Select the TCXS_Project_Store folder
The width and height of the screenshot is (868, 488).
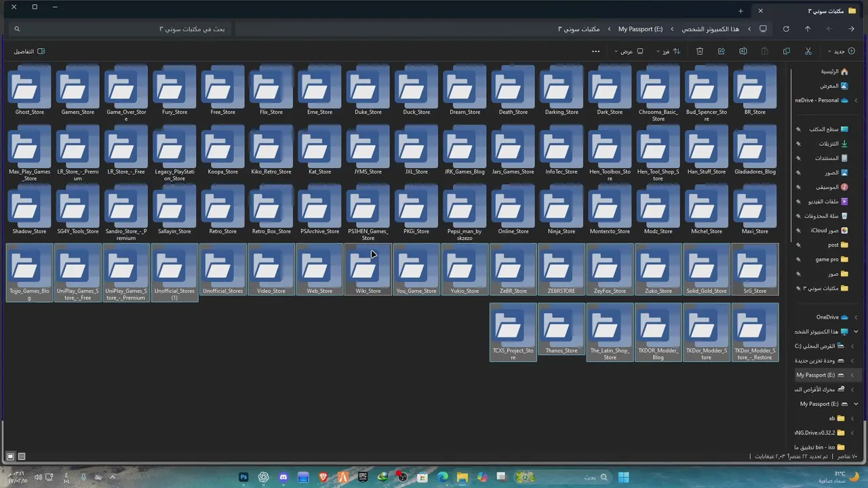(513, 332)
